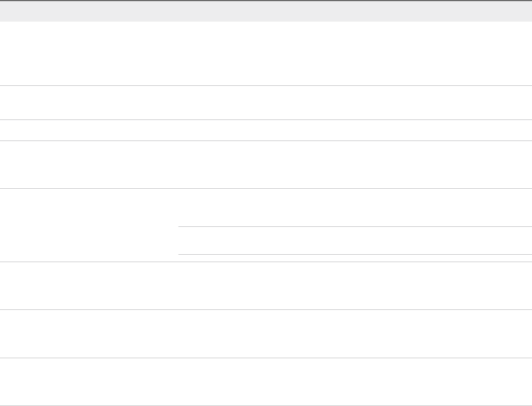This screenshot has width=532, height=406.
Task: Select the tallest blank row below the header
Action: point(266,53)
